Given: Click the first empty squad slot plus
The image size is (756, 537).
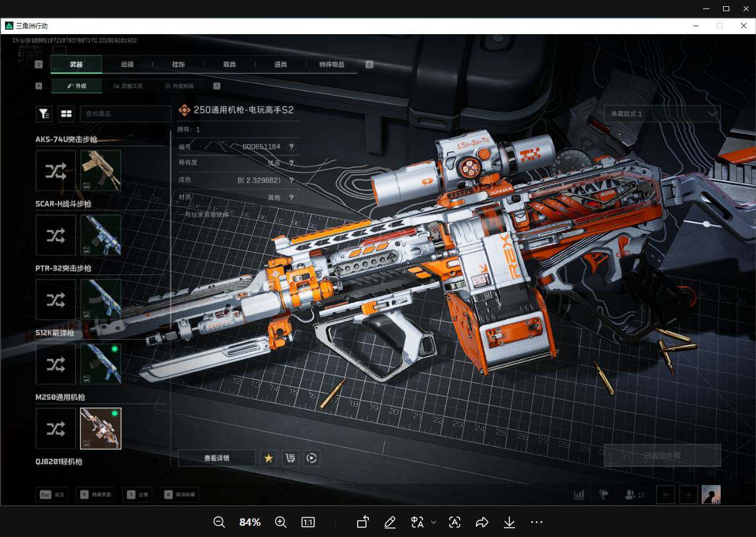Looking at the screenshot, I should tap(666, 495).
